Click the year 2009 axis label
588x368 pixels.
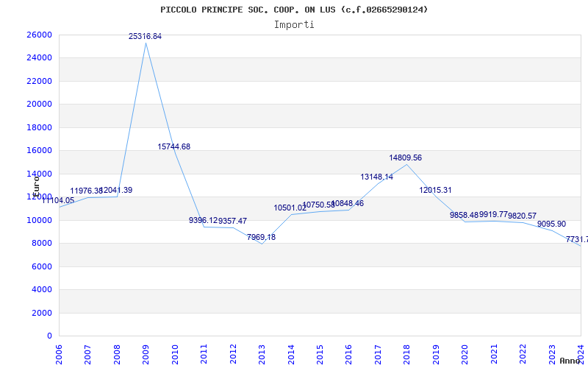pyautogui.click(x=146, y=355)
